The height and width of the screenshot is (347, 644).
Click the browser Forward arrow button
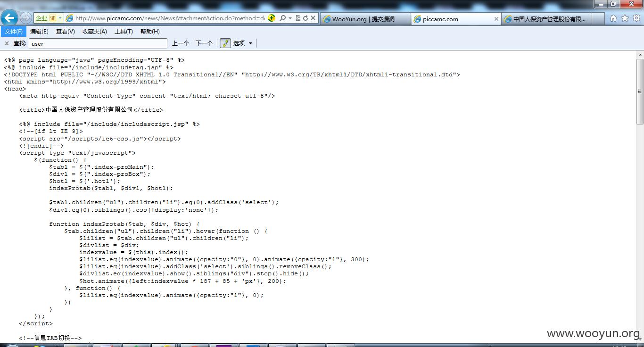(26, 18)
